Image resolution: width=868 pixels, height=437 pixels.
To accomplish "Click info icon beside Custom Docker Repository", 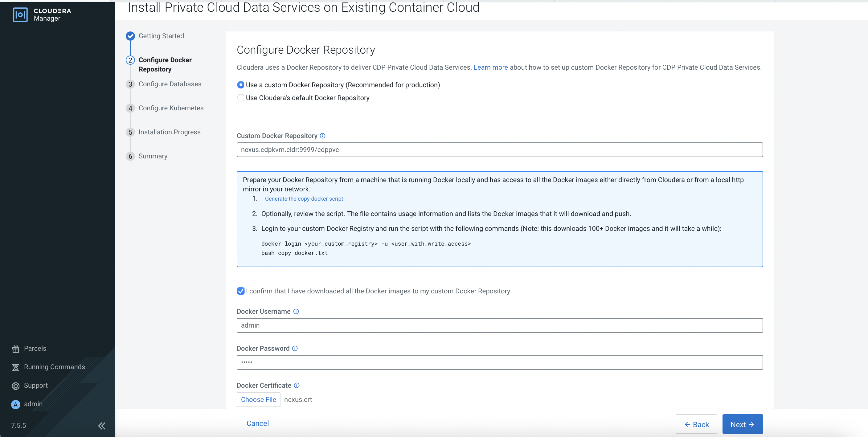I will point(322,136).
